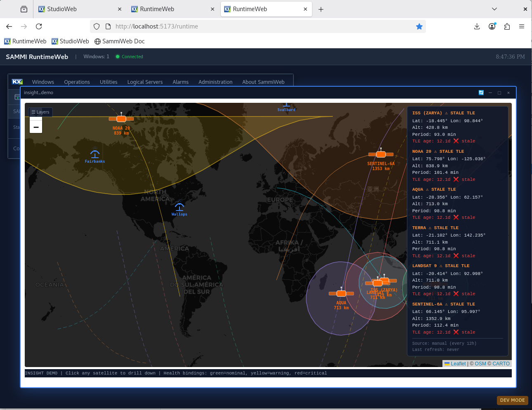Click the shield tracking protection icon
Viewport: 532px width, 410px height.
tap(97, 26)
